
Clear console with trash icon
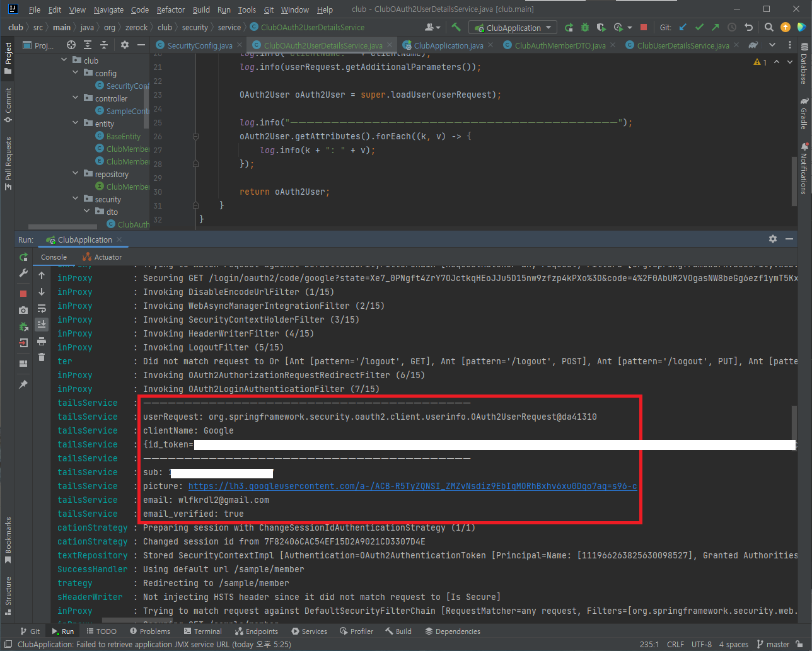pos(42,357)
